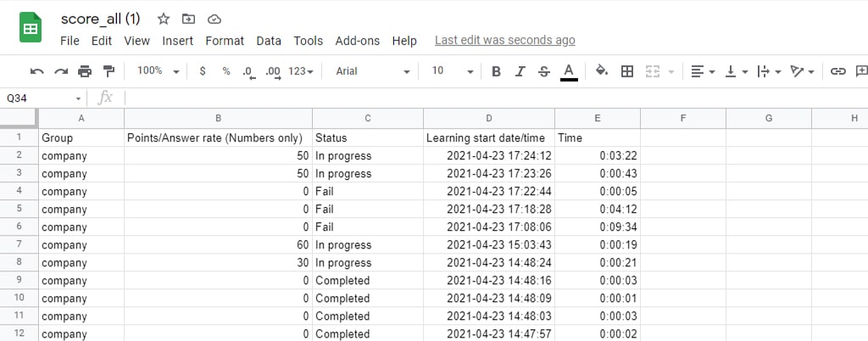868x341 pixels.
Task: Toggle bold formatting
Action: coord(496,71)
